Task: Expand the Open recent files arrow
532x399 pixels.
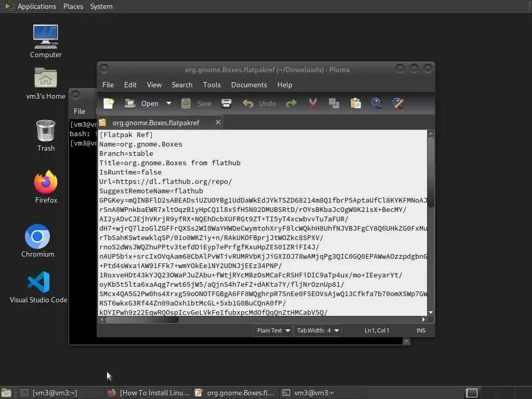Action: point(169,103)
